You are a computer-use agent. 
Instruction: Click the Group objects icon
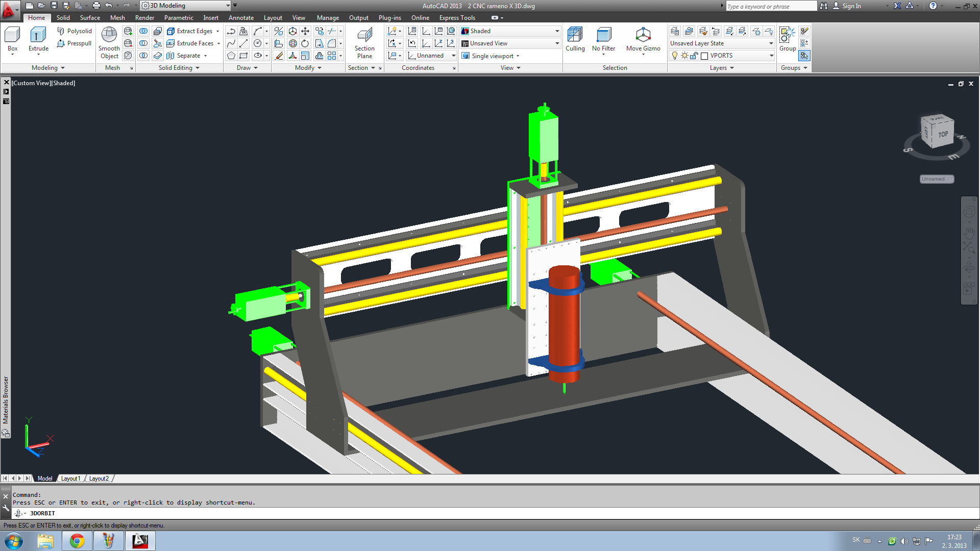click(x=787, y=36)
